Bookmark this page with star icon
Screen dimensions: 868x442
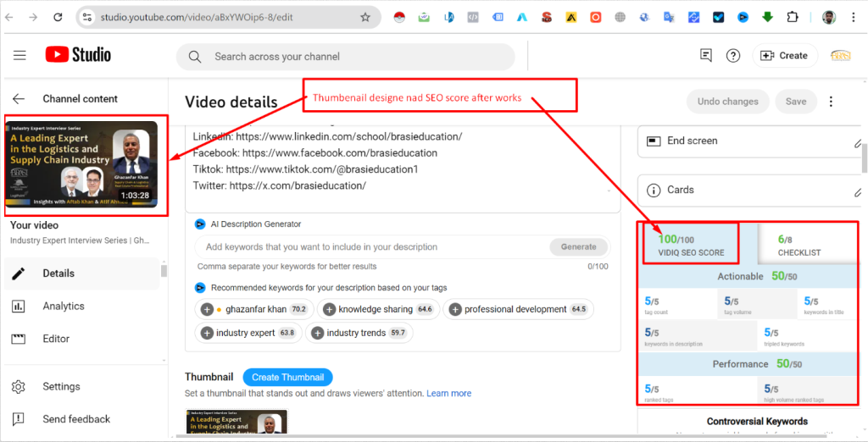[365, 17]
